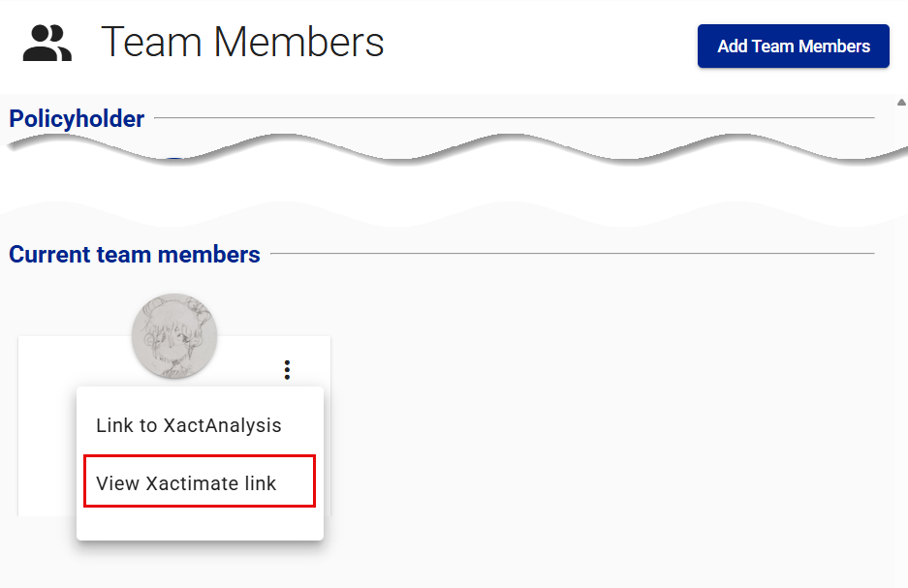Click the Policyholder section heading
The image size is (908, 588).
[77, 119]
